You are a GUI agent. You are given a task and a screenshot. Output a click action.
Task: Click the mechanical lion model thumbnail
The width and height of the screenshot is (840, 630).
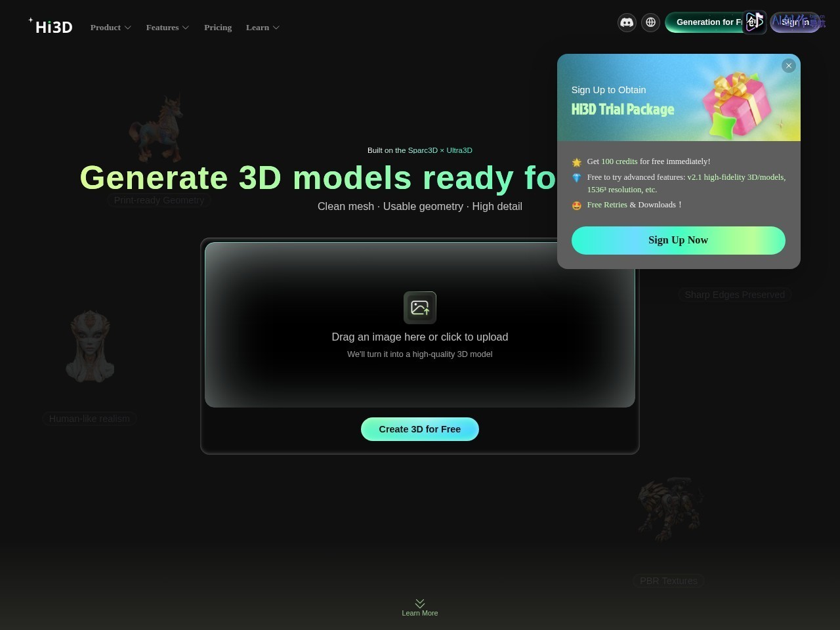[670, 509]
